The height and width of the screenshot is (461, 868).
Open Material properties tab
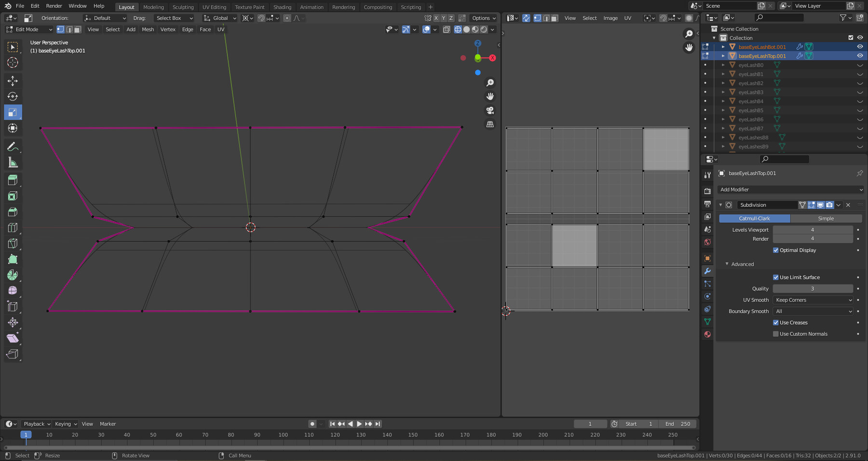coord(707,334)
